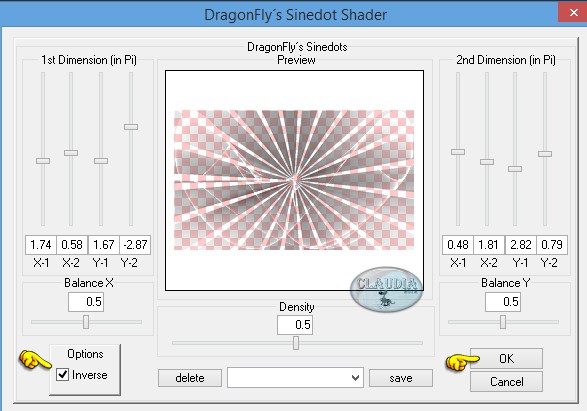Screen dimensions: 587x411
Task: Click the 1st Dimension Y-1 slider handle
Action: click(101, 161)
